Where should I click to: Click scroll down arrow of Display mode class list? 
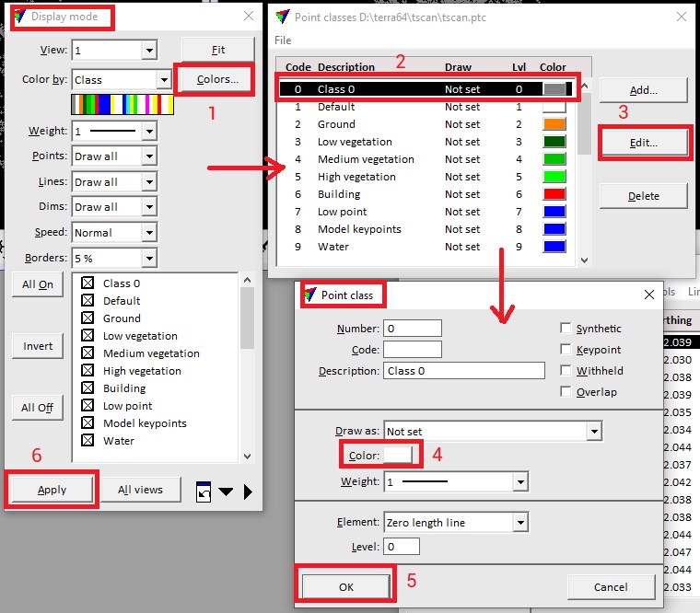248,456
